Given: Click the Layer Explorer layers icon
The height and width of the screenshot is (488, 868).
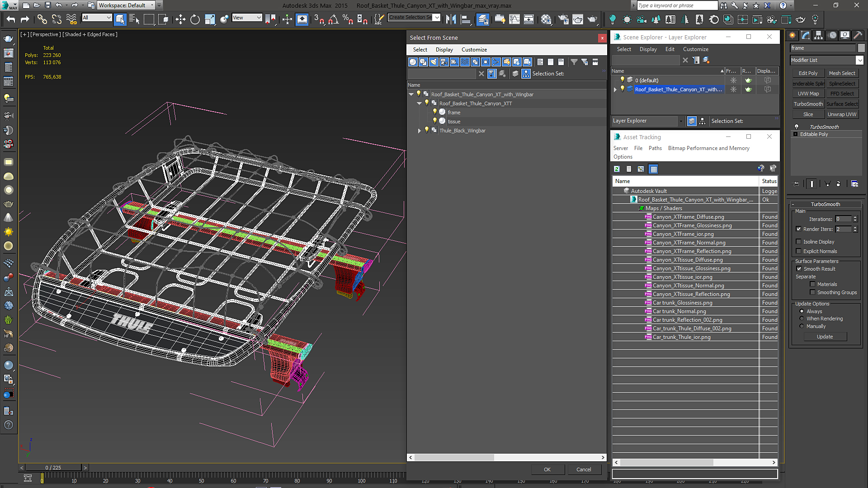Looking at the screenshot, I should point(692,121).
